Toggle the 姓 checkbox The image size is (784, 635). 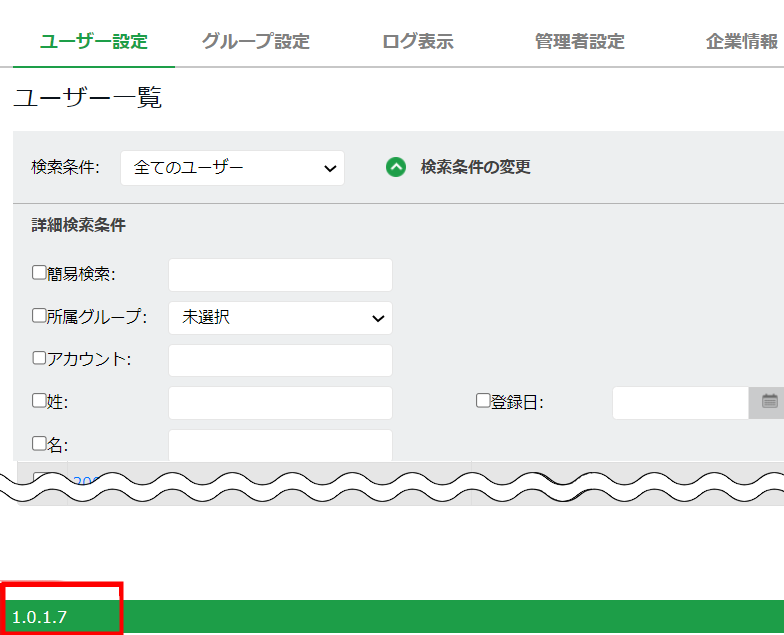pyautogui.click(x=39, y=400)
